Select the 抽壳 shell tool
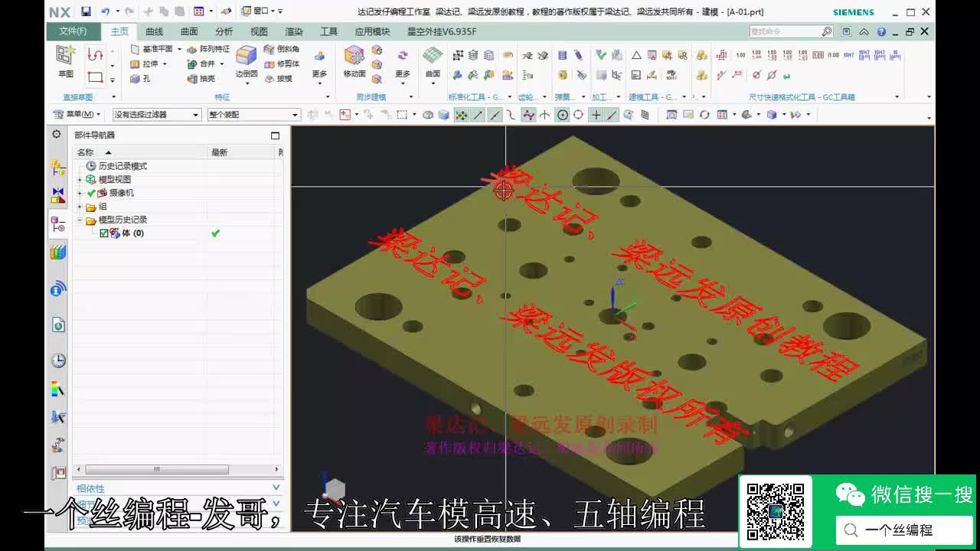 click(x=202, y=78)
